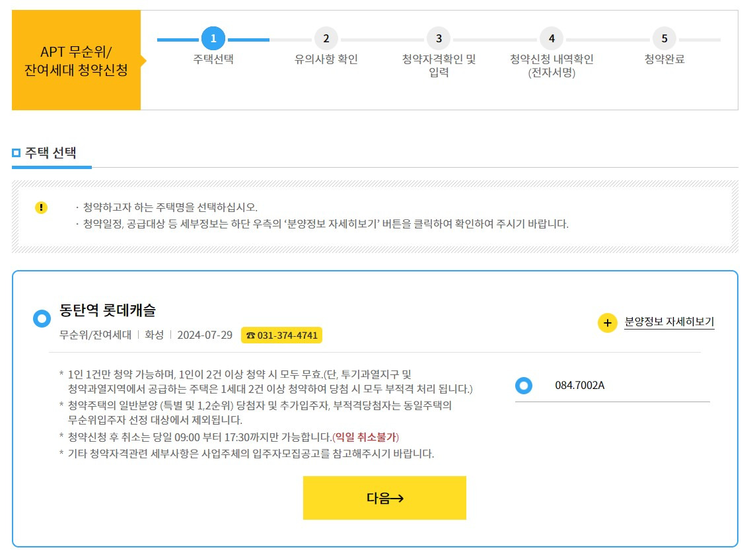Select step 1 circle 주택선택
The image size is (751, 560).
pos(213,38)
